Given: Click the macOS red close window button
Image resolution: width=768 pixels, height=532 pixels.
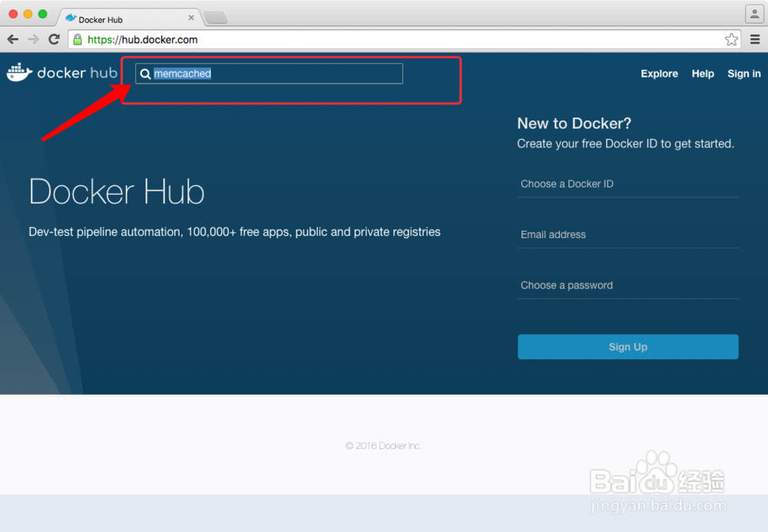Looking at the screenshot, I should tap(13, 14).
